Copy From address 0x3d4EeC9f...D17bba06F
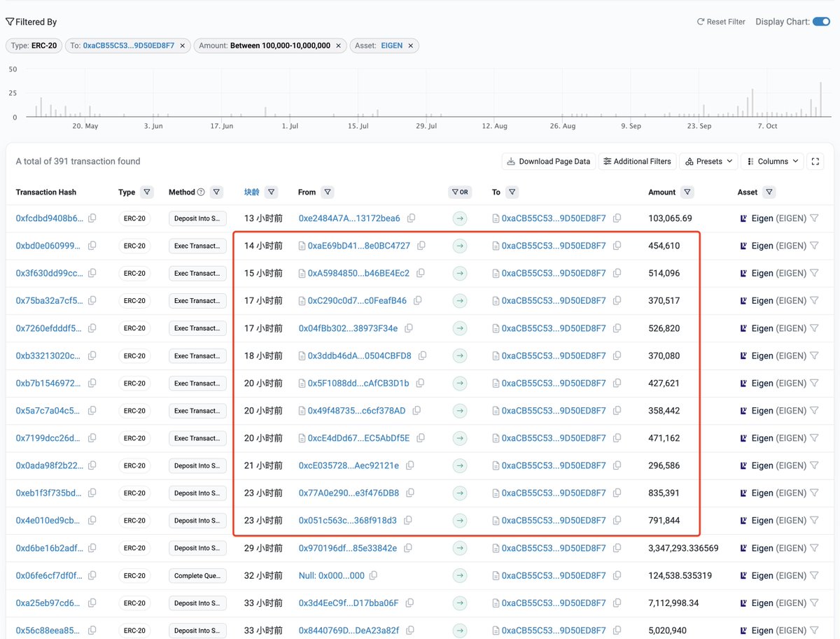This screenshot has height=639, width=840. tap(410, 603)
